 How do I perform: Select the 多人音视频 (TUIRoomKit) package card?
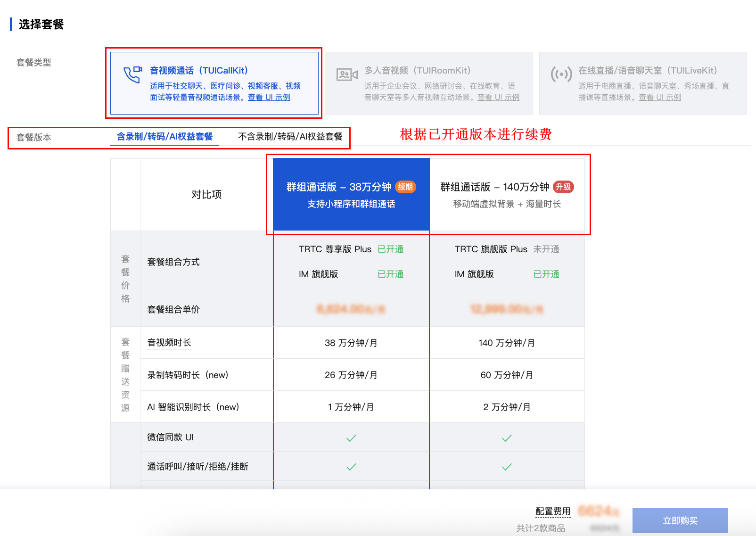[x=428, y=83]
